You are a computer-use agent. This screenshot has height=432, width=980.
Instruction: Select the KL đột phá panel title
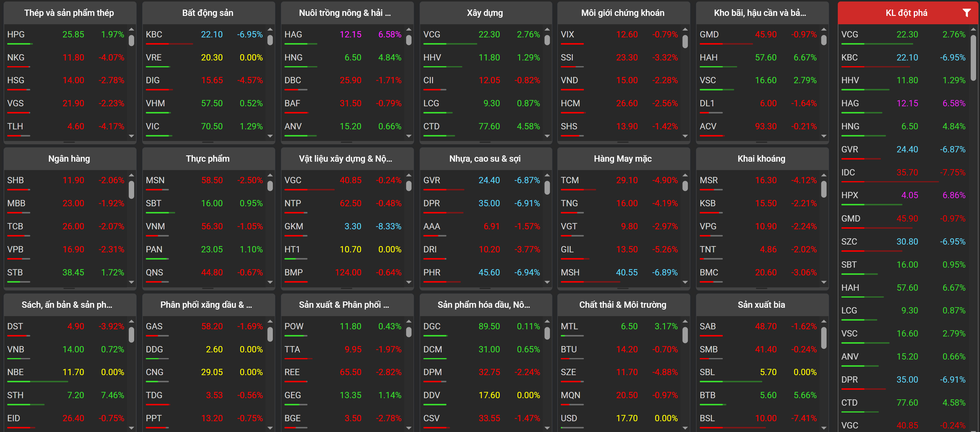pos(906,13)
